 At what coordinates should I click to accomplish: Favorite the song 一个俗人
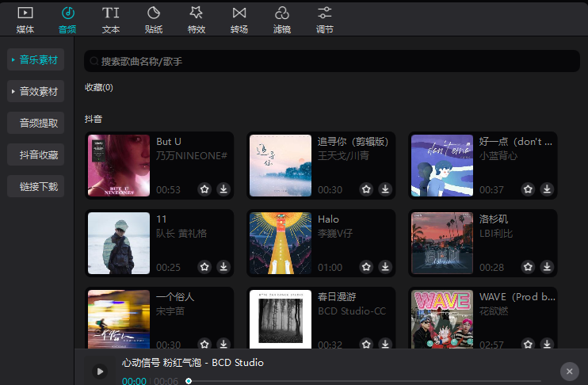204,343
